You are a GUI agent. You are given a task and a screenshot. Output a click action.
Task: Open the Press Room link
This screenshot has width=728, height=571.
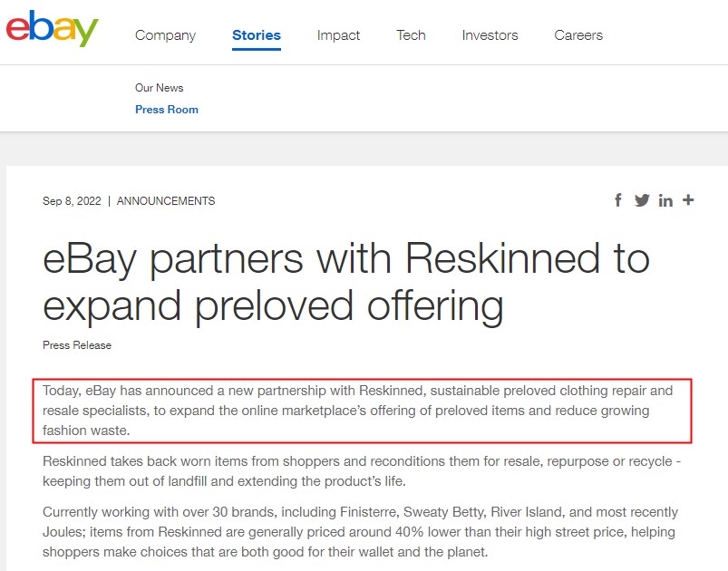[167, 110]
